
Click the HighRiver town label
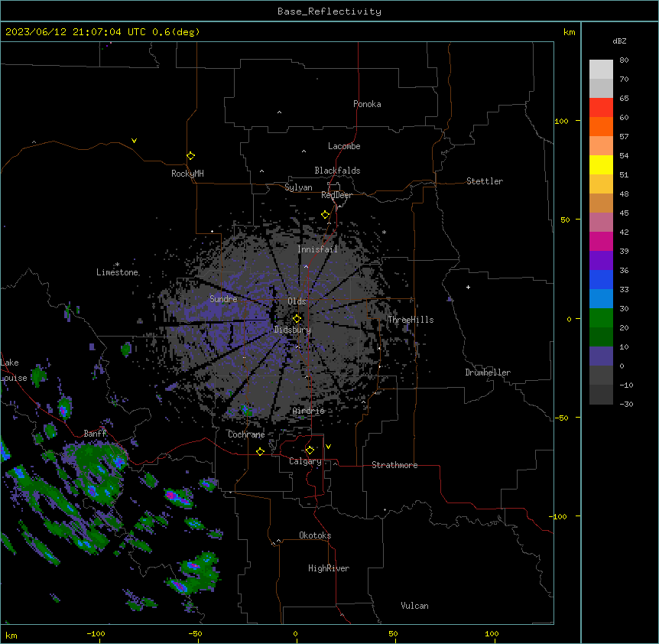(329, 568)
